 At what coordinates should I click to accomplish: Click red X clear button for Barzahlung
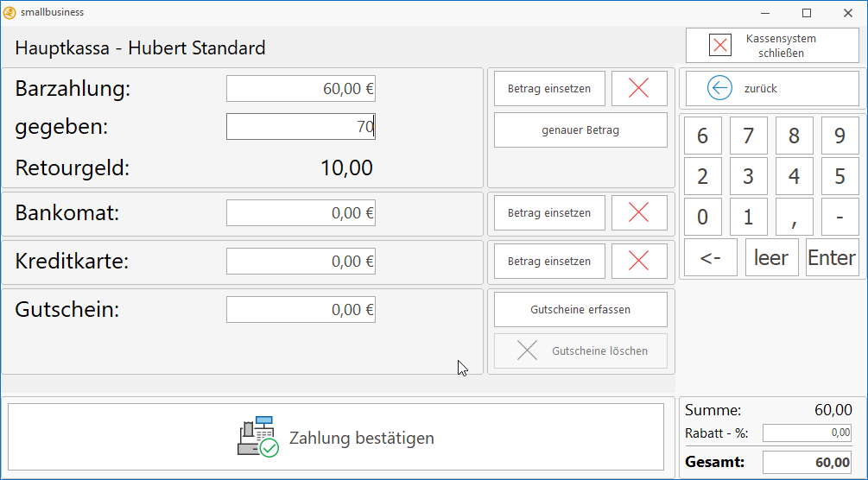pos(639,88)
